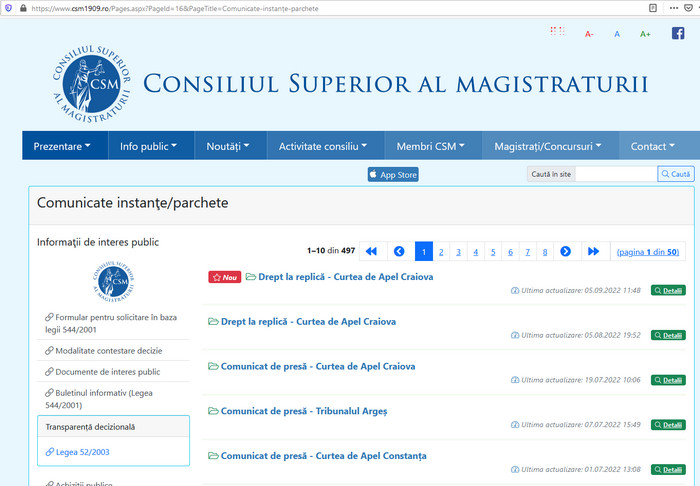The width and height of the screenshot is (700, 486).
Task: Open Membri CSM dropdown menu
Action: coord(431,146)
